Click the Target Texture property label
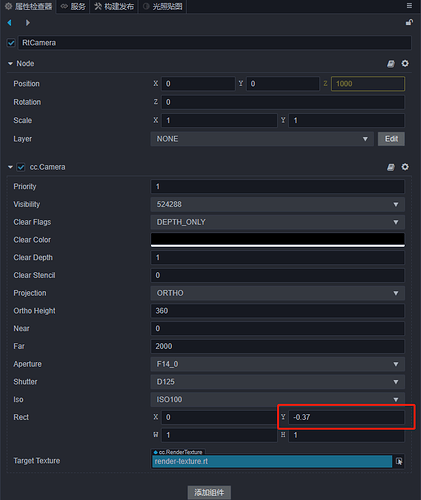Viewport: 421px width, 500px height. [x=37, y=461]
